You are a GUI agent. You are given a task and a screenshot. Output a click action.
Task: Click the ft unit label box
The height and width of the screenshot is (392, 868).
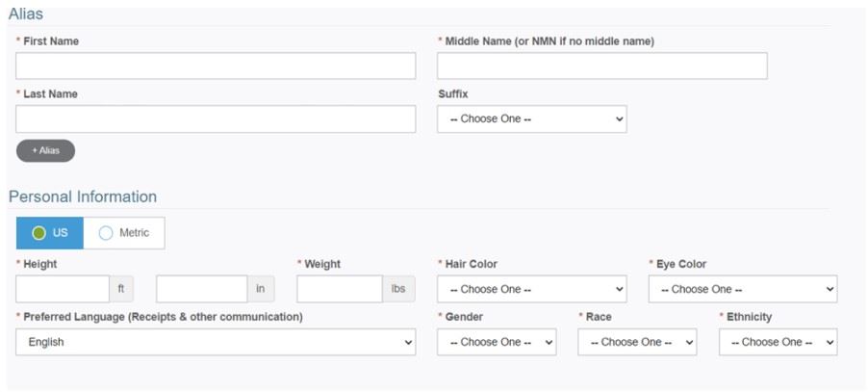121,289
